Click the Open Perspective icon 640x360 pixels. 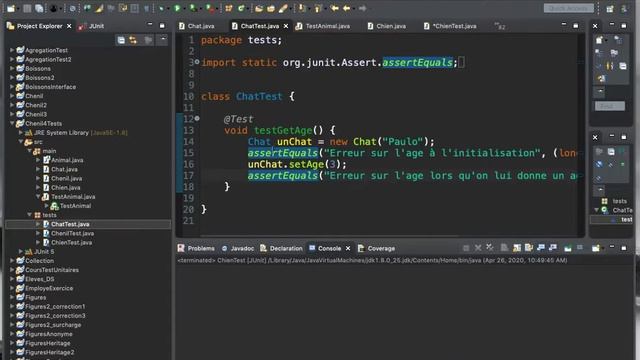coord(610,9)
